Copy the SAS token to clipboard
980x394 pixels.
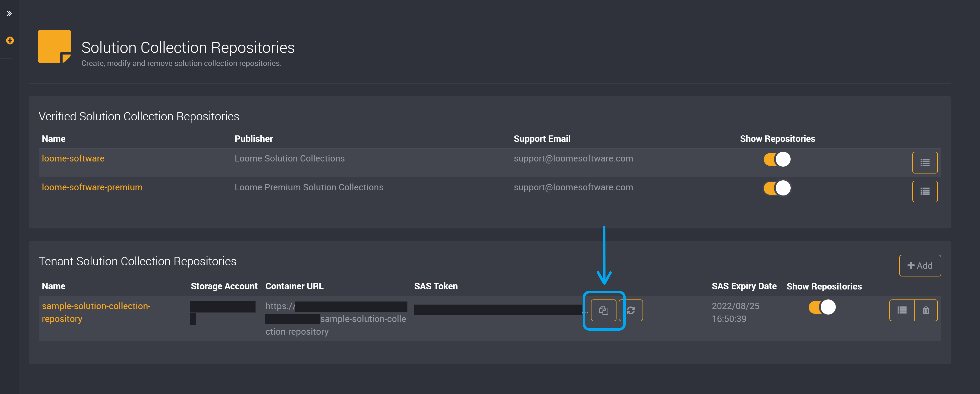603,310
